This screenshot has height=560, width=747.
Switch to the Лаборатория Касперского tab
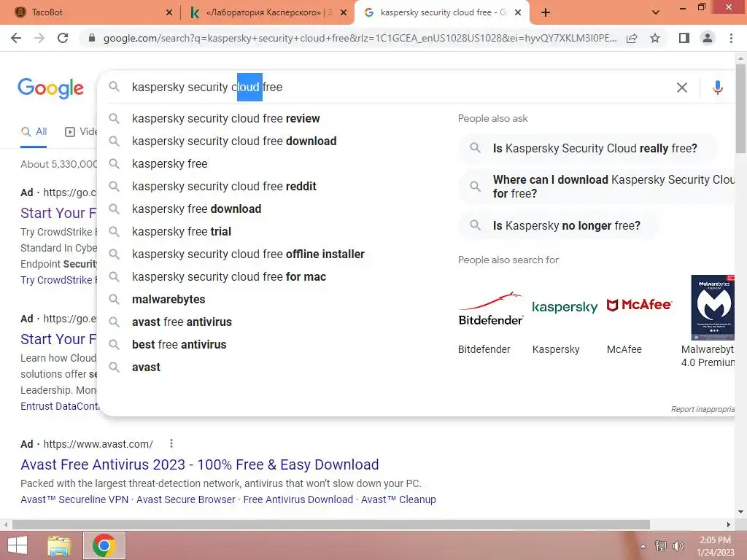pos(263,12)
